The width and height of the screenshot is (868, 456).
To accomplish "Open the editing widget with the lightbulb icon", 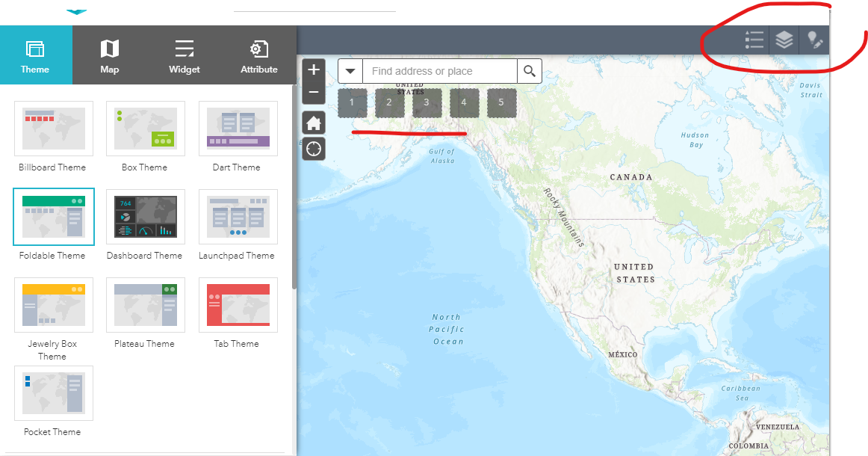I will click(814, 40).
